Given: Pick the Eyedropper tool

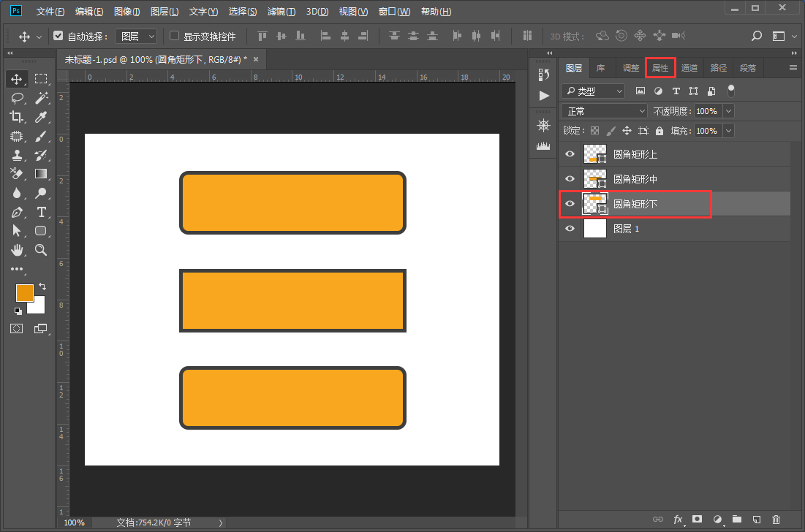Looking at the screenshot, I should [x=41, y=116].
